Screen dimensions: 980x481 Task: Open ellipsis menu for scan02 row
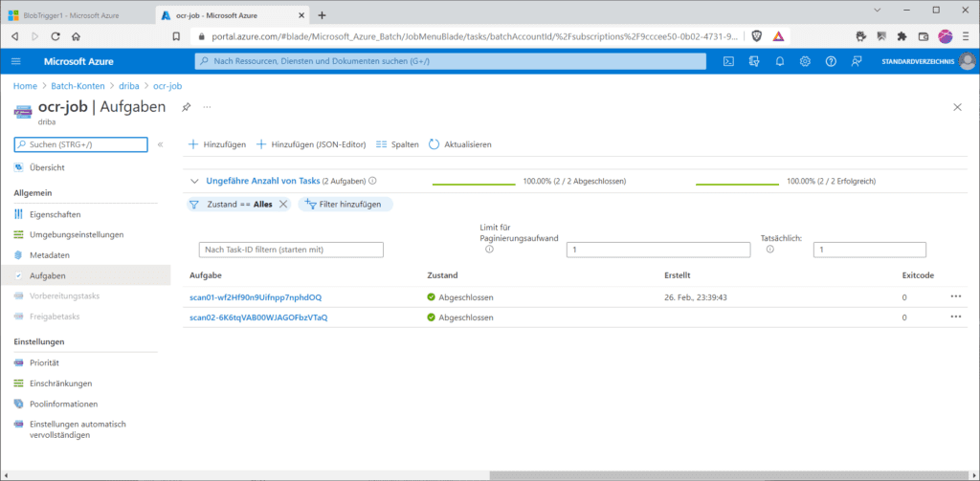956,317
